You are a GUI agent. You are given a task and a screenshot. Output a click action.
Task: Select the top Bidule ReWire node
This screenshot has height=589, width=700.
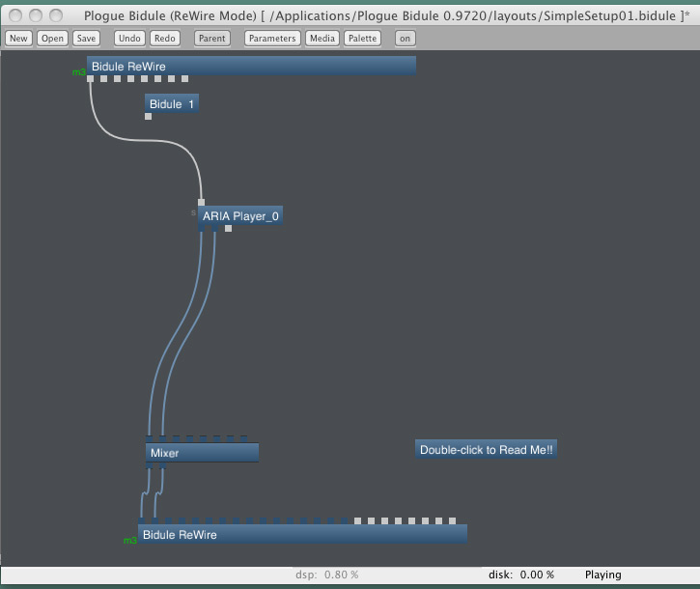click(251, 66)
